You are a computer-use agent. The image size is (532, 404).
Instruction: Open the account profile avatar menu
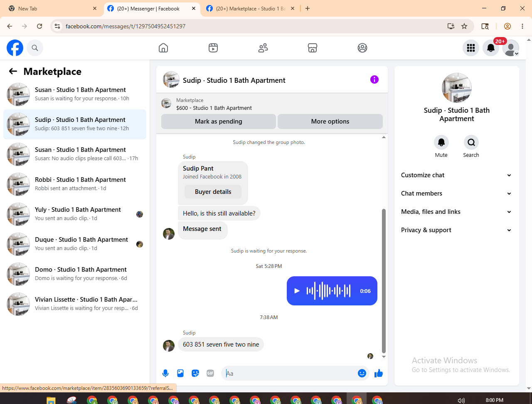511,48
